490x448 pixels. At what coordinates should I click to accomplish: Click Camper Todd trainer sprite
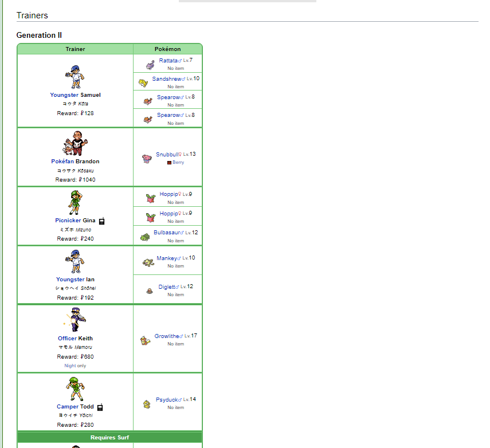pos(75,389)
